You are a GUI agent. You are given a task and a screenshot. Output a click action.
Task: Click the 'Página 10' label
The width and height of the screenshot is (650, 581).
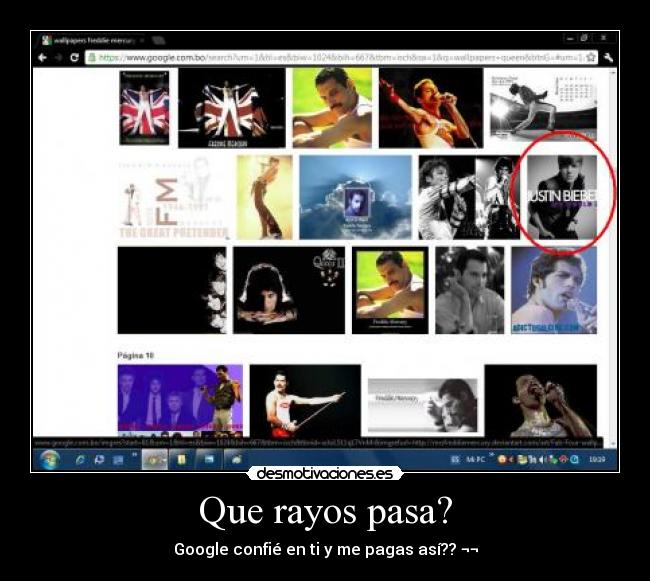(x=136, y=356)
